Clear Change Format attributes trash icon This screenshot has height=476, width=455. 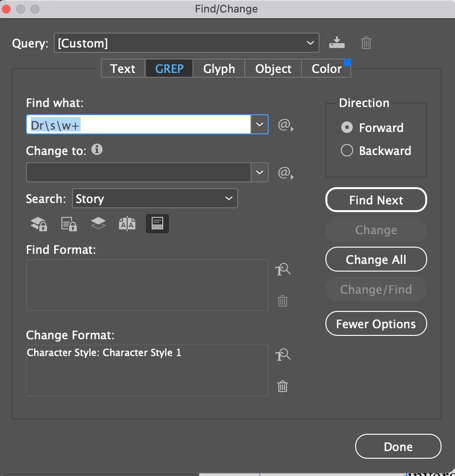[283, 386]
